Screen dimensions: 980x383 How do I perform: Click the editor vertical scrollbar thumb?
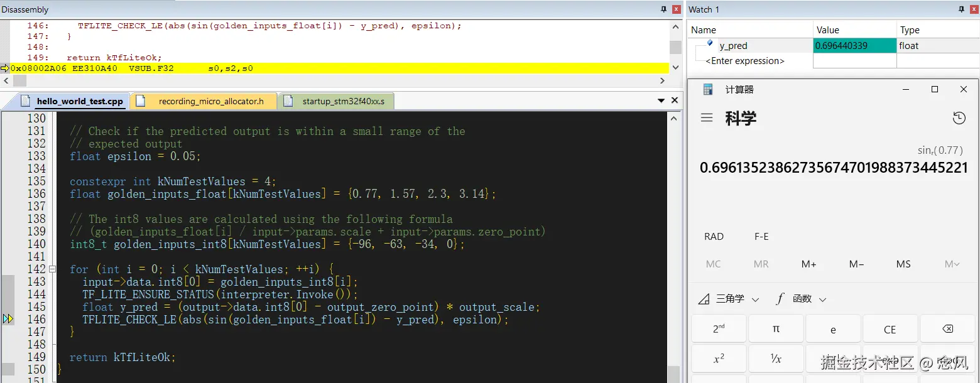click(x=673, y=373)
